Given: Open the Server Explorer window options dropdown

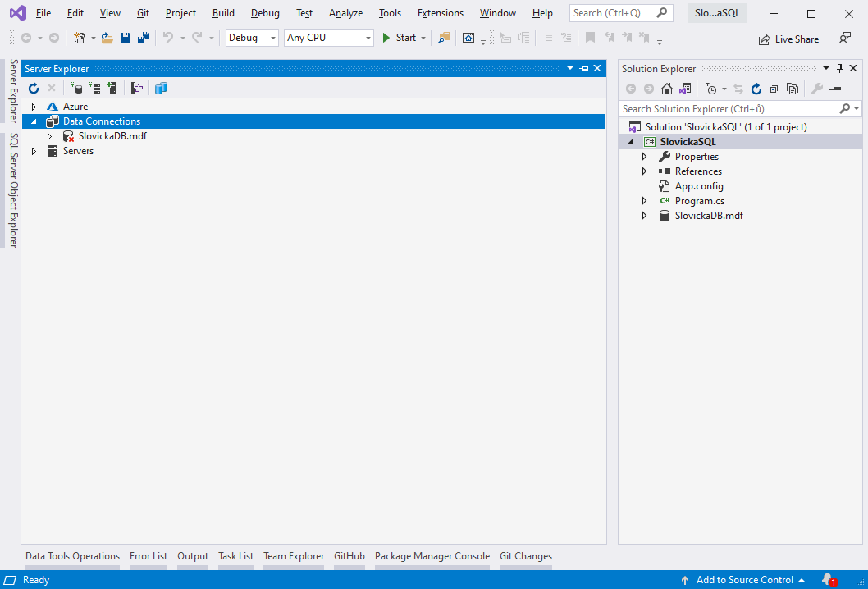Looking at the screenshot, I should click(x=570, y=68).
